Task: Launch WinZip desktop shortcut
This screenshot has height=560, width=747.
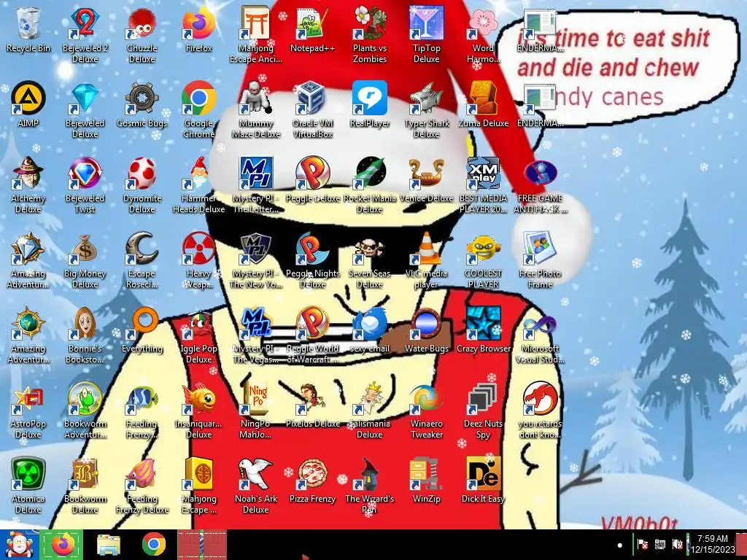Action: (x=426, y=481)
